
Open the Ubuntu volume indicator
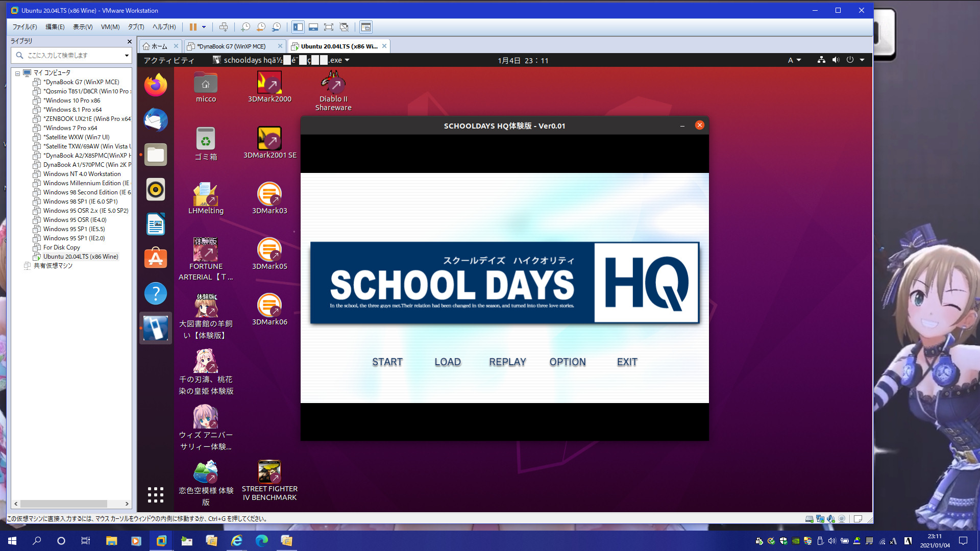point(836,60)
